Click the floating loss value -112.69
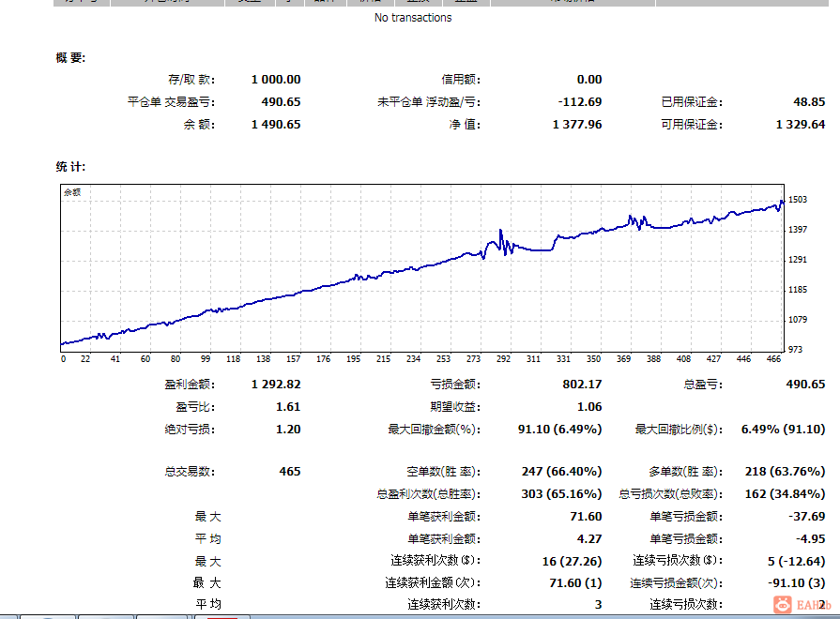Screen dimensions: 840x619 coord(580,101)
